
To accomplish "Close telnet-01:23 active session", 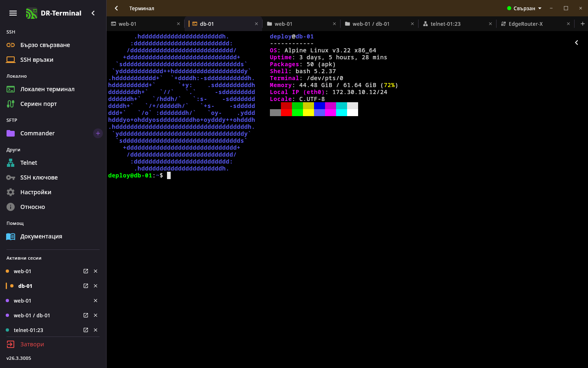I will pos(96,330).
